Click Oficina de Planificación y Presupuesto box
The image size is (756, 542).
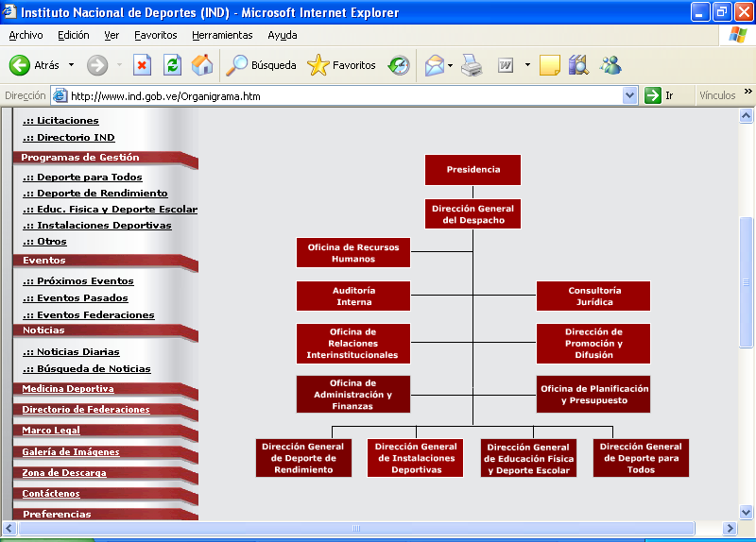tap(593, 394)
